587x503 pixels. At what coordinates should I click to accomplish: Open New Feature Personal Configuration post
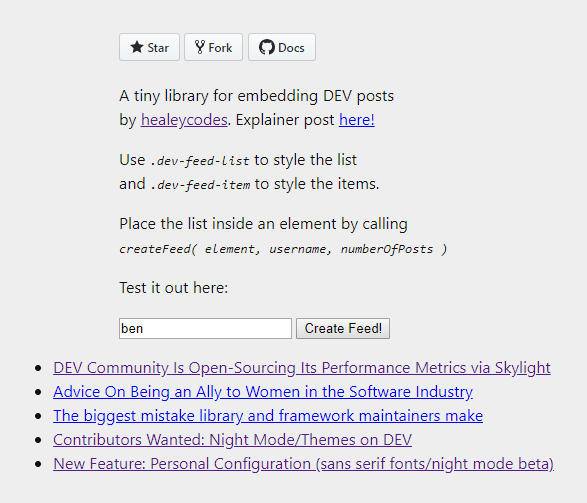304,464
